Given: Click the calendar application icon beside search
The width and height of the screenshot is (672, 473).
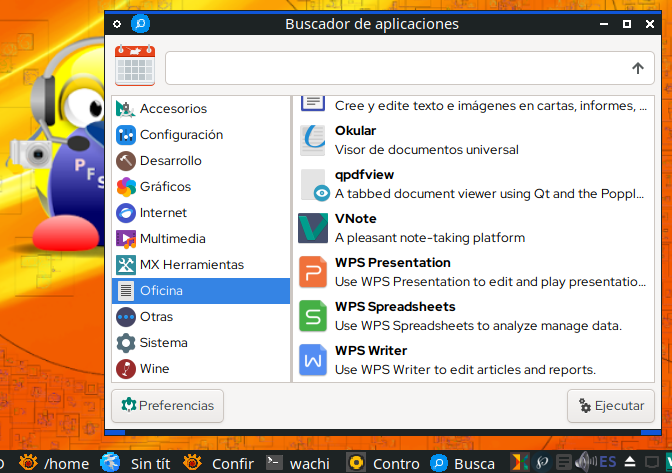Looking at the screenshot, I should (135, 65).
